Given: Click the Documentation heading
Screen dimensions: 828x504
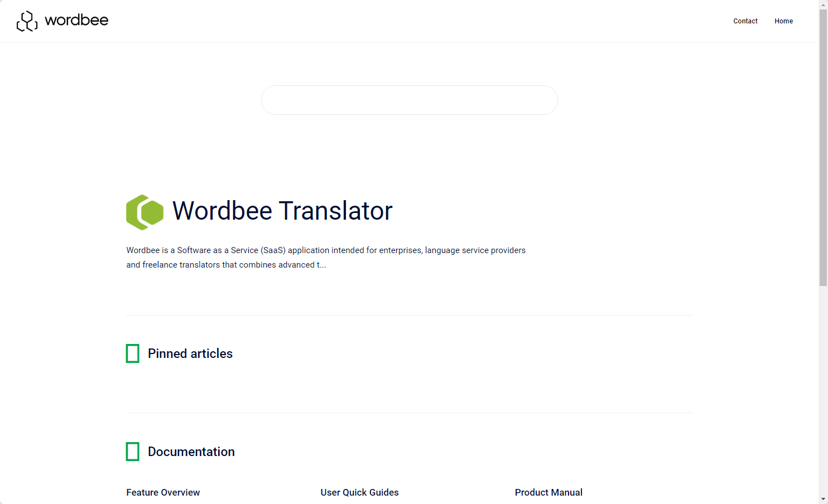Looking at the screenshot, I should tap(191, 452).
